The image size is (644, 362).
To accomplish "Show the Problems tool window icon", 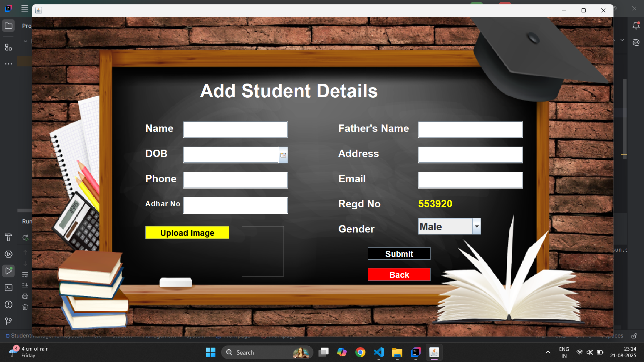I will click(x=8, y=305).
